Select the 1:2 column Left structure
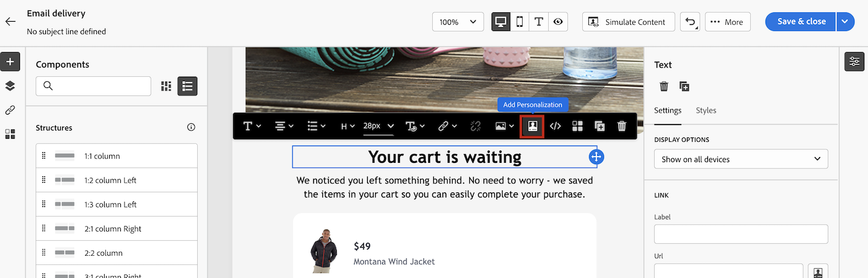Screen dimensions: 868x278 click(117, 180)
